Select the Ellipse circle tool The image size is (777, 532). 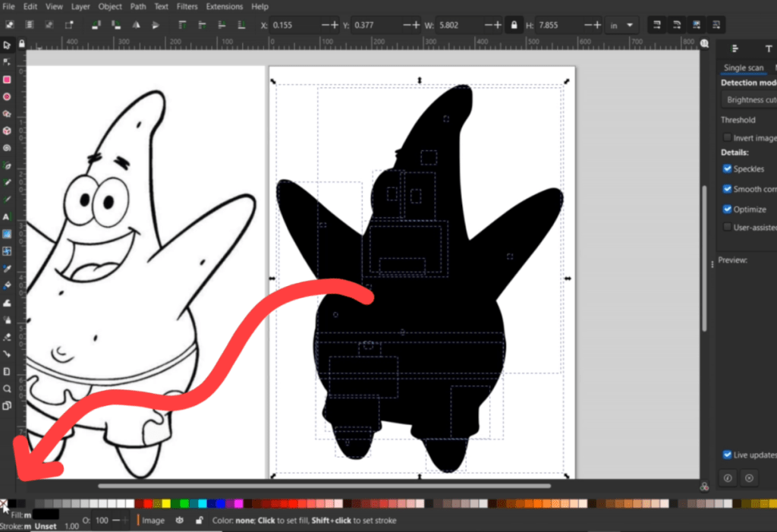[7, 97]
